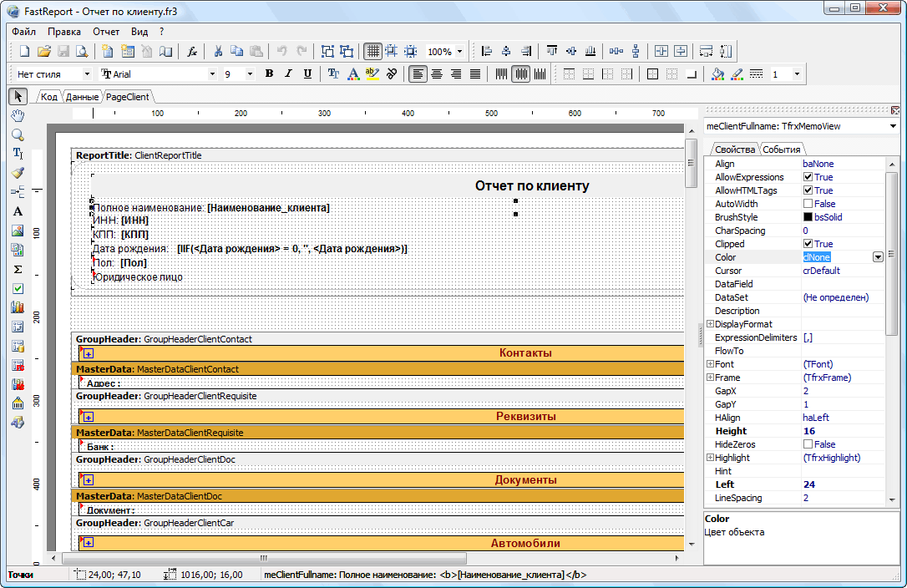
Task: Select the Hand tool
Action: click(x=18, y=115)
